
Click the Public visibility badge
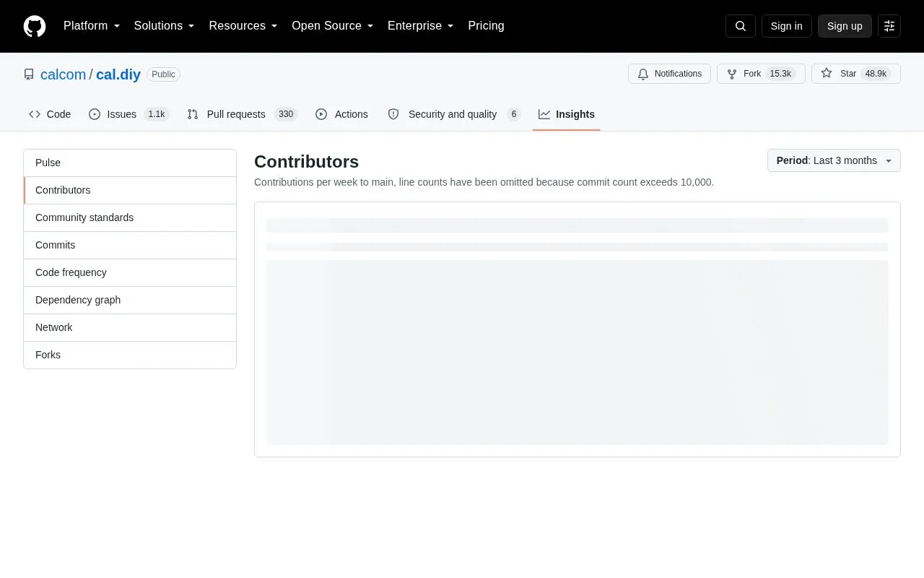[163, 74]
